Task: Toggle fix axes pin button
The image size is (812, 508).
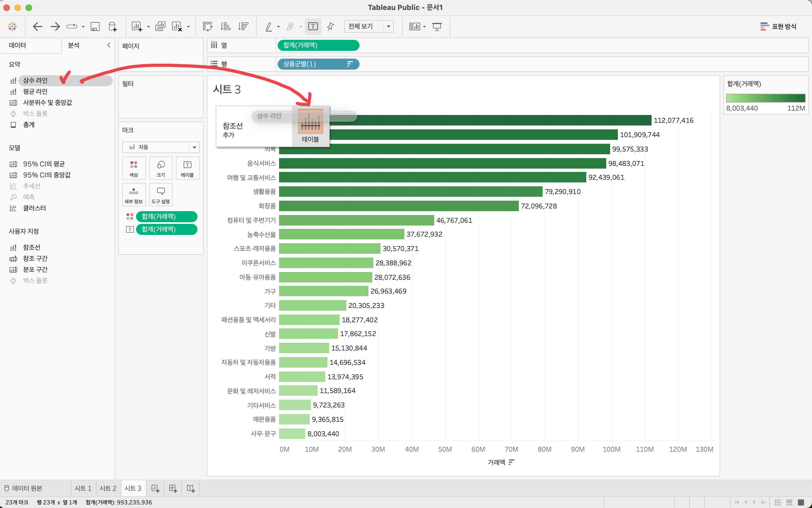Action: point(330,26)
